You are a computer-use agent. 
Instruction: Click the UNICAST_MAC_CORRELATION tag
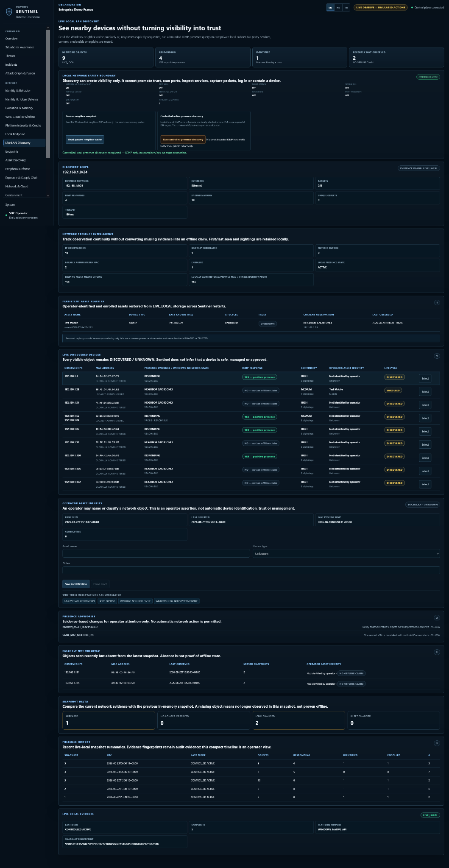point(79,601)
